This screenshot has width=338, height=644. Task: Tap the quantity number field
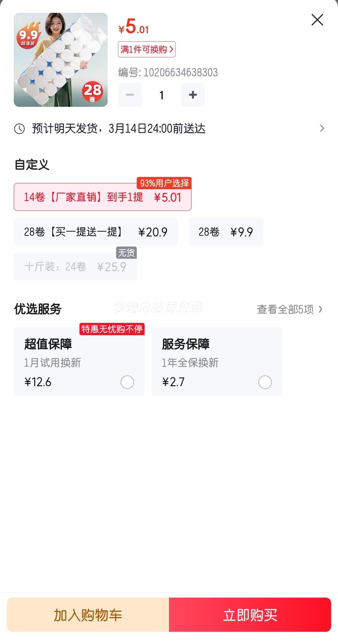tap(161, 95)
